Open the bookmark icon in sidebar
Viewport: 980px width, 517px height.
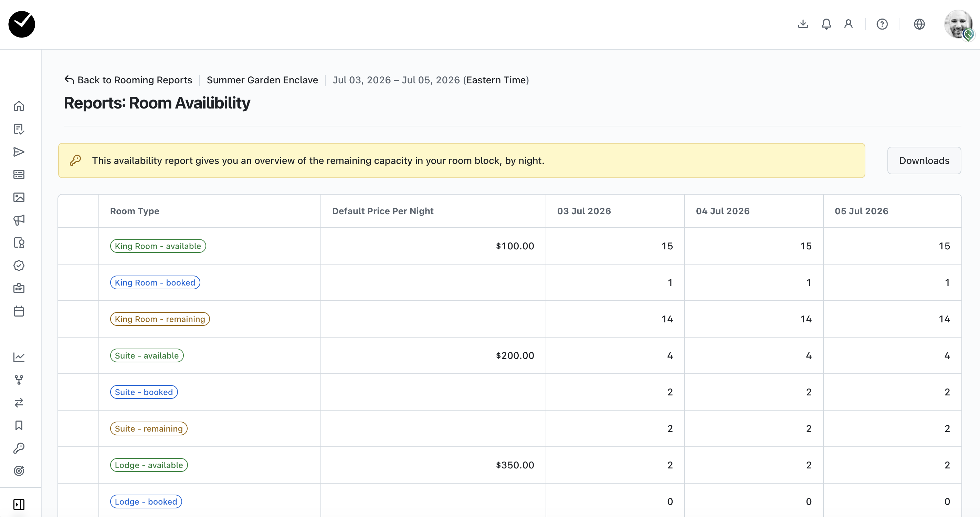pyautogui.click(x=19, y=425)
